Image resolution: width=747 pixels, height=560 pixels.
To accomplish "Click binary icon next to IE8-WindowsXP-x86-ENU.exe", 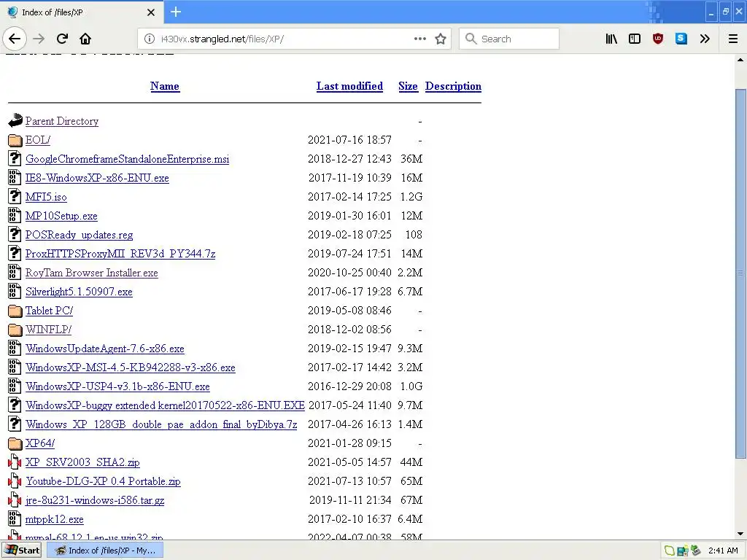I will pyautogui.click(x=15, y=177).
